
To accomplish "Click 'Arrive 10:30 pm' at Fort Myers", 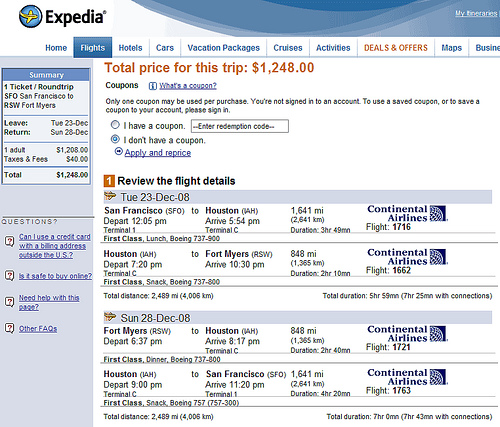I will pyautogui.click(x=235, y=264).
